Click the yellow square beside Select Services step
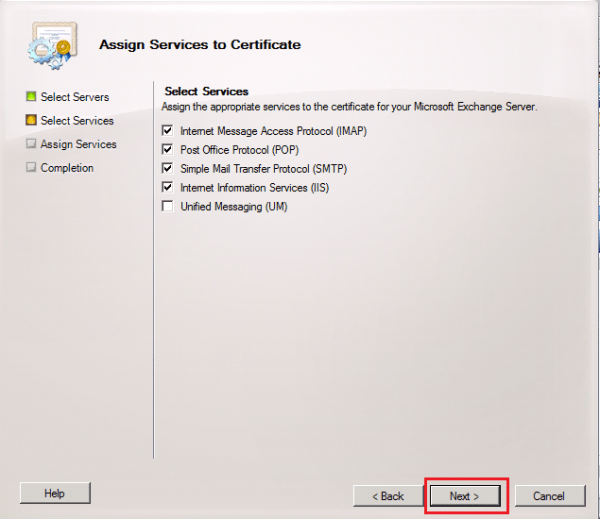 [x=31, y=121]
